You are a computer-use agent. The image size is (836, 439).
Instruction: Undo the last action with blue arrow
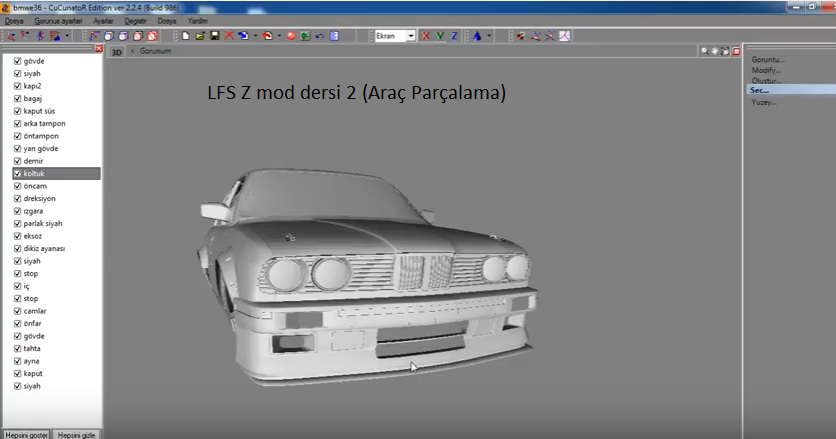320,36
